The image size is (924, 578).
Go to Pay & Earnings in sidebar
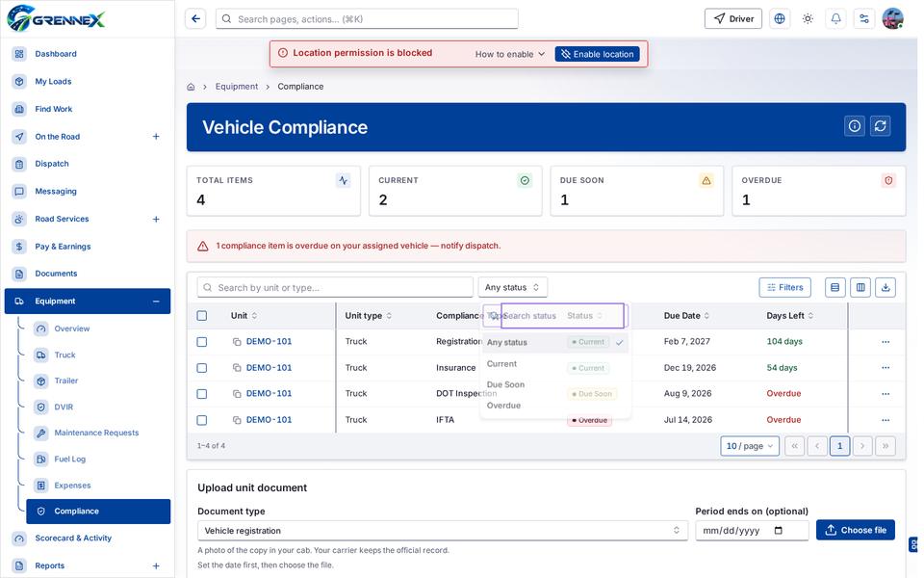63,247
